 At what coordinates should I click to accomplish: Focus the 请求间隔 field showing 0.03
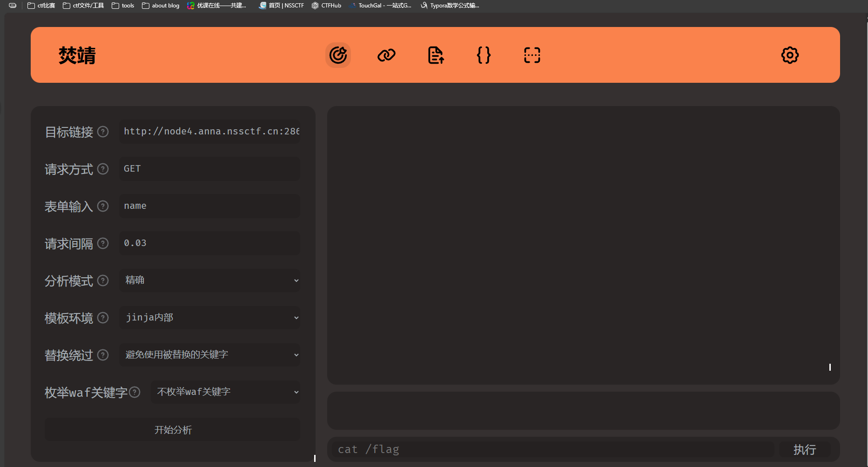click(209, 243)
